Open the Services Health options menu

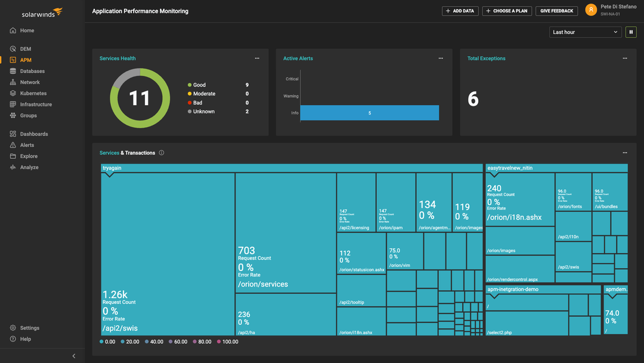click(257, 58)
